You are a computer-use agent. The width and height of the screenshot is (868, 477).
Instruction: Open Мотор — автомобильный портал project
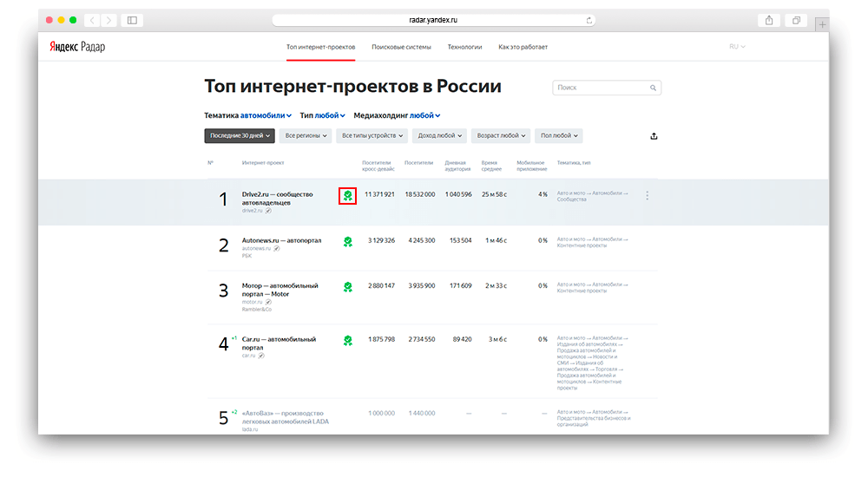click(x=279, y=290)
